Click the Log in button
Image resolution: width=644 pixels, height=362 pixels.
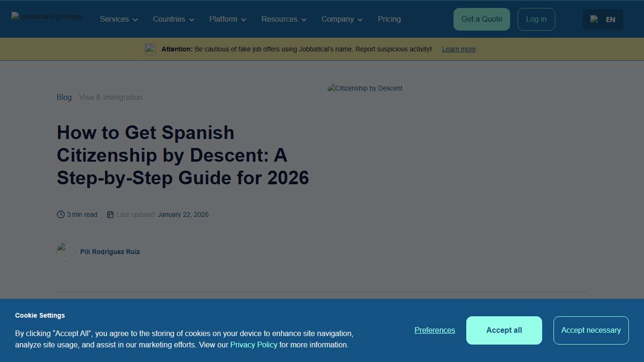pos(536,19)
